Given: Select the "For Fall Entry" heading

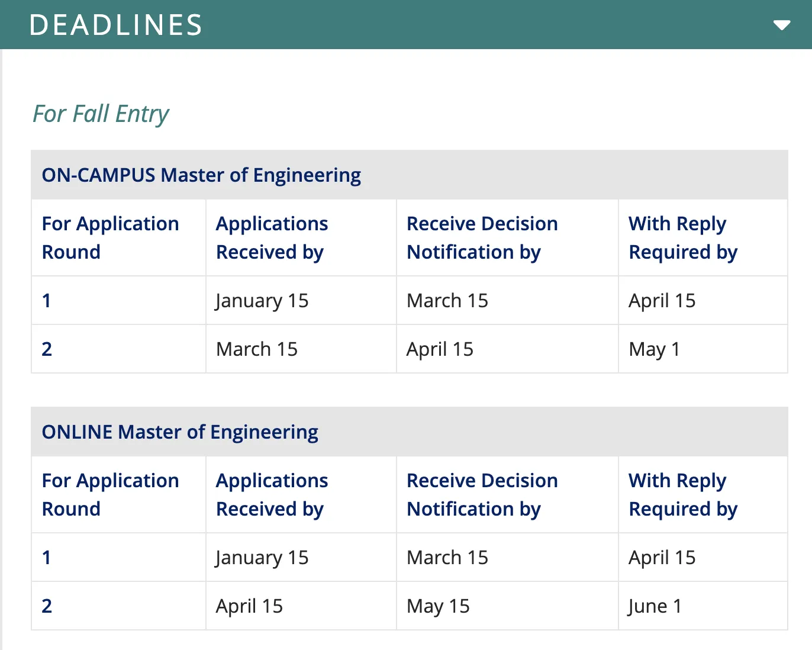Looking at the screenshot, I should (101, 114).
